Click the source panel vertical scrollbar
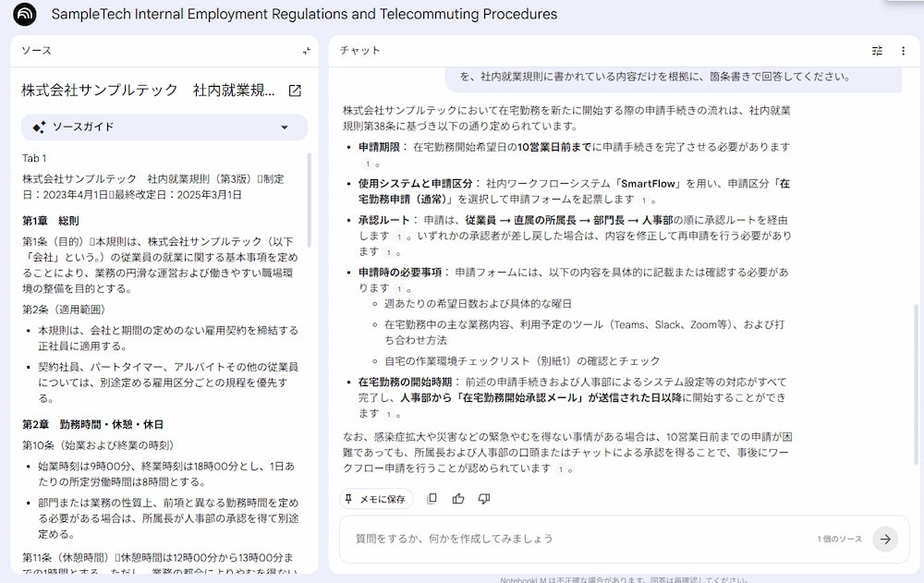This screenshot has height=583, width=924. (x=310, y=200)
